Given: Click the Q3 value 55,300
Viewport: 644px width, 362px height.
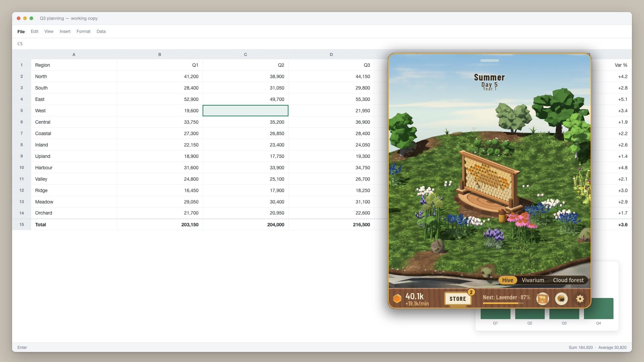Looking at the screenshot, I should click(331, 99).
